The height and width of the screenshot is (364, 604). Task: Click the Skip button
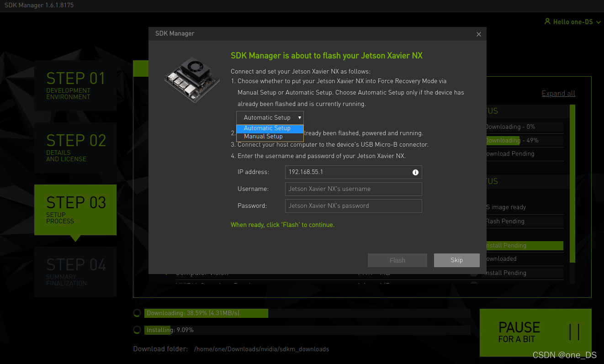pyautogui.click(x=457, y=260)
